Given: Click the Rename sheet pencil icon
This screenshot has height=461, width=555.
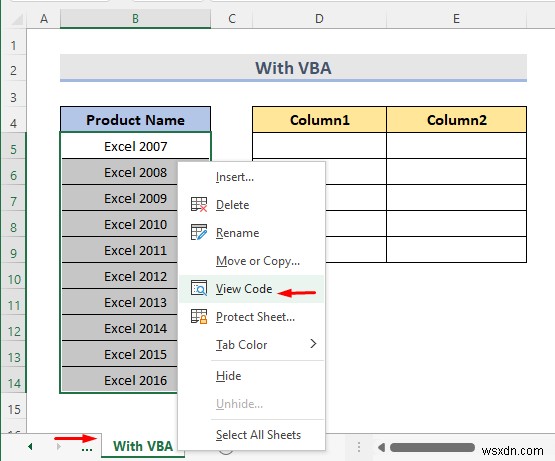Looking at the screenshot, I should tap(199, 232).
